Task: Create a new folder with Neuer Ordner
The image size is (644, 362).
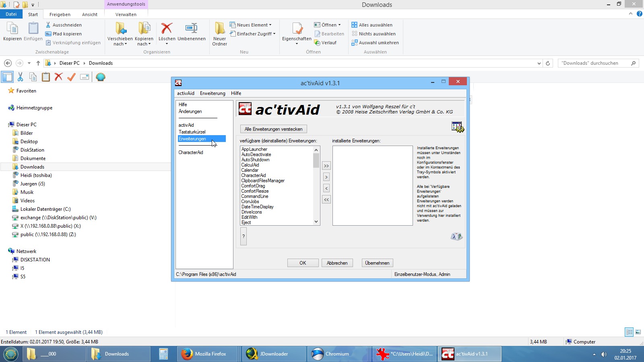Action: coord(220,34)
